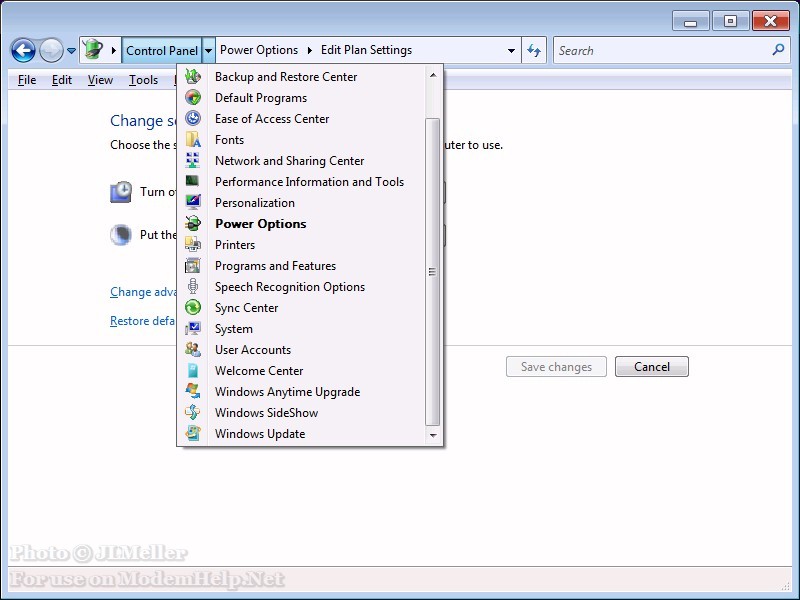Click the Restore defaults link
The height and width of the screenshot is (600, 800).
[x=142, y=320]
